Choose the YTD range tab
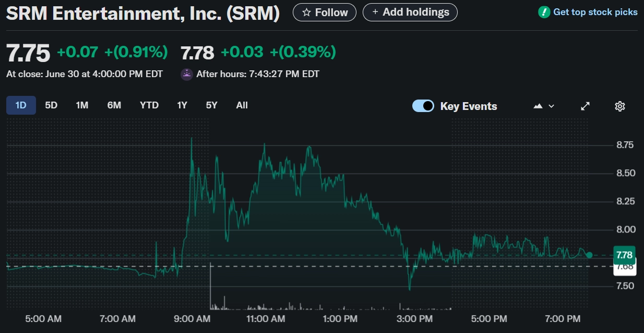Viewport: 644px width, 333px height. [149, 105]
